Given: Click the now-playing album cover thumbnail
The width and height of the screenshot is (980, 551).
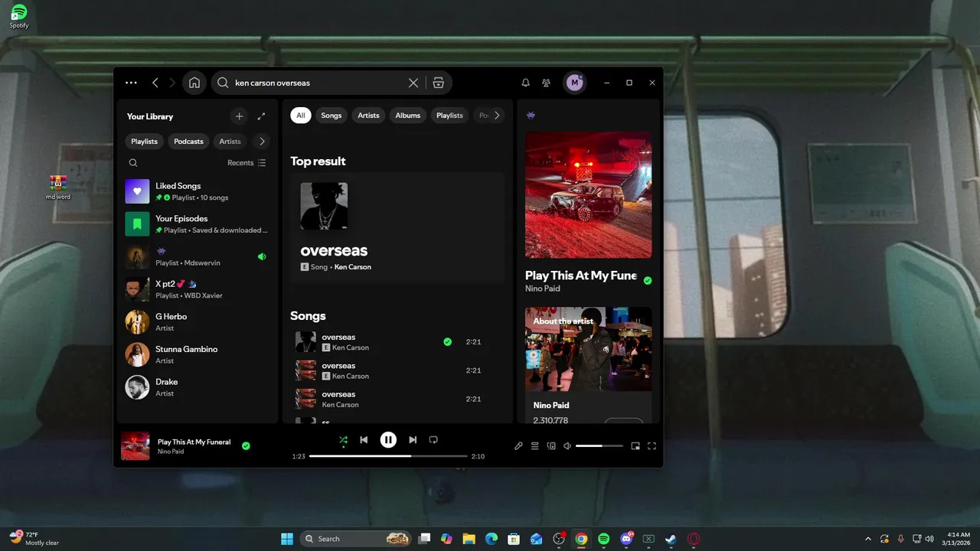Looking at the screenshot, I should 136,446.
